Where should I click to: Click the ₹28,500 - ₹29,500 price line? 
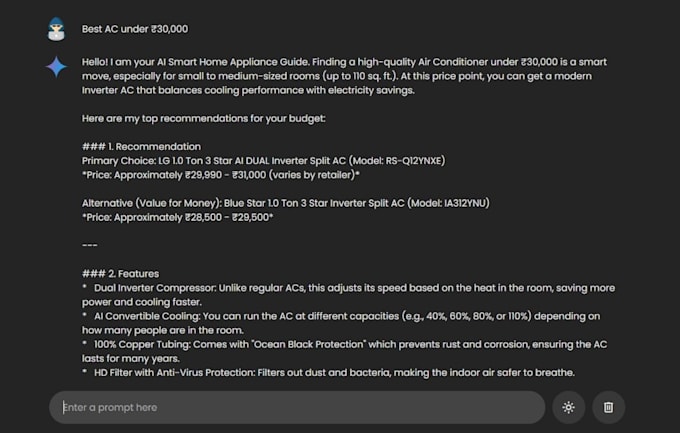tap(177, 217)
